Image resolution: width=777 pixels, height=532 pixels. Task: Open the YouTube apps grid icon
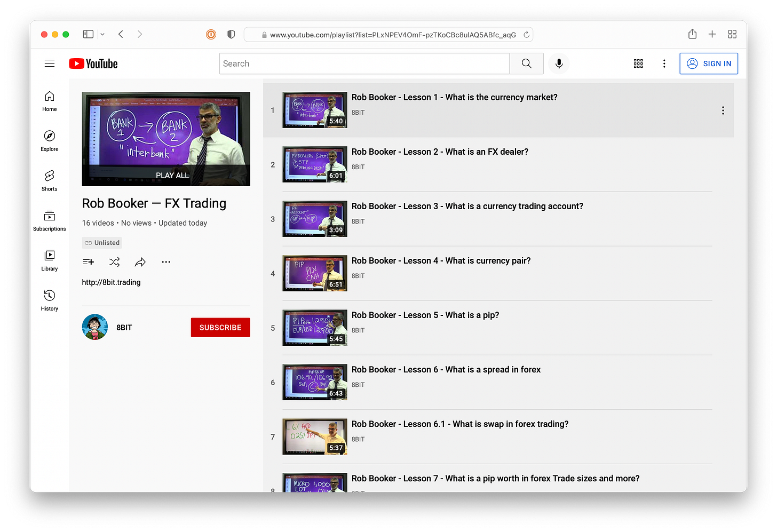638,63
